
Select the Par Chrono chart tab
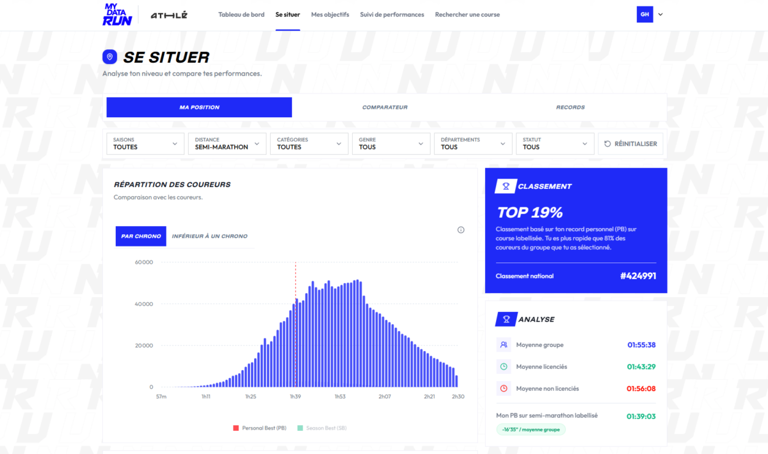coord(141,236)
